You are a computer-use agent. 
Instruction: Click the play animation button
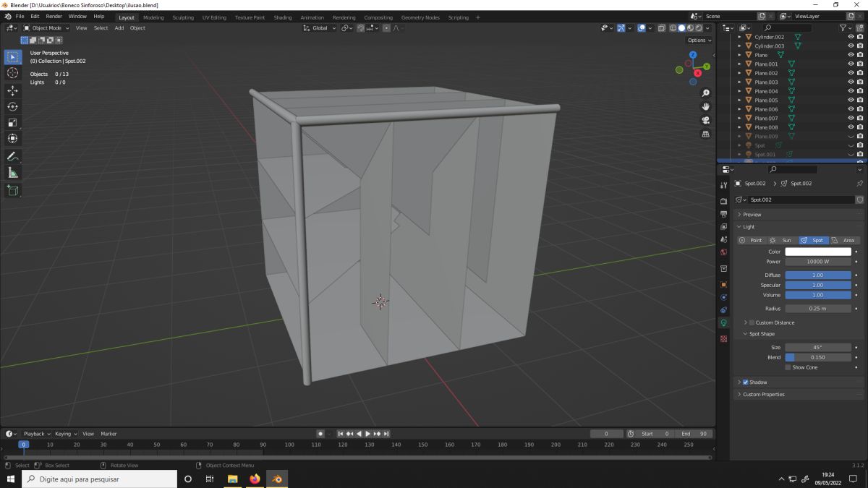coord(368,434)
